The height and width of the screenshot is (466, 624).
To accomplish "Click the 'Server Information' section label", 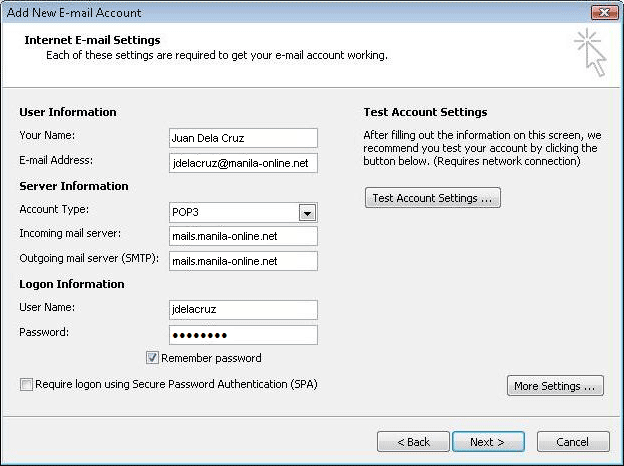I will coord(74,186).
